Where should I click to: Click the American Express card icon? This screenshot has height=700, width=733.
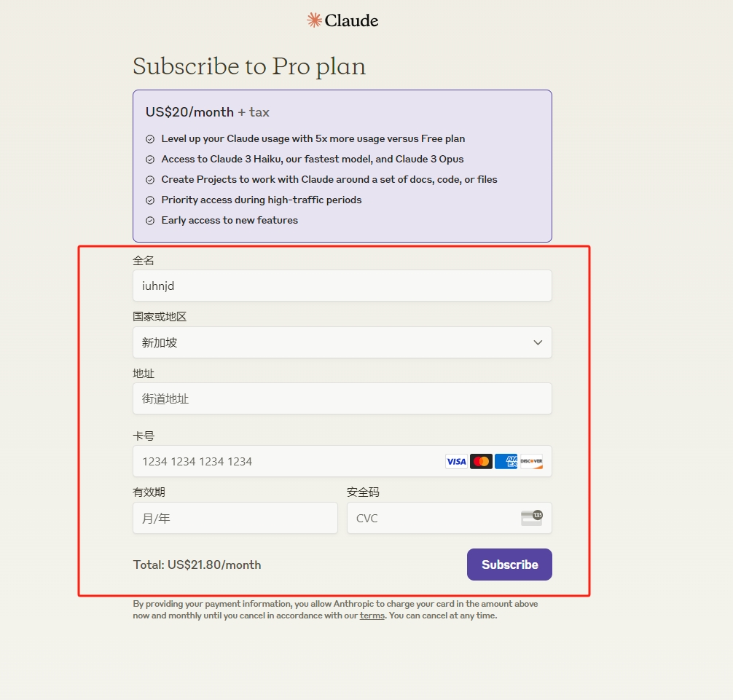[x=506, y=461]
